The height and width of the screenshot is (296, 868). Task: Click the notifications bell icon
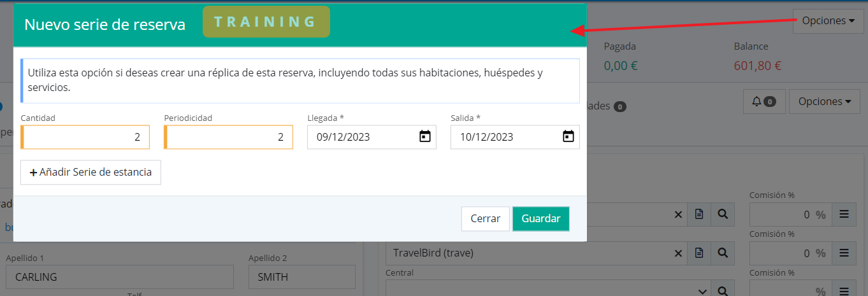click(763, 101)
